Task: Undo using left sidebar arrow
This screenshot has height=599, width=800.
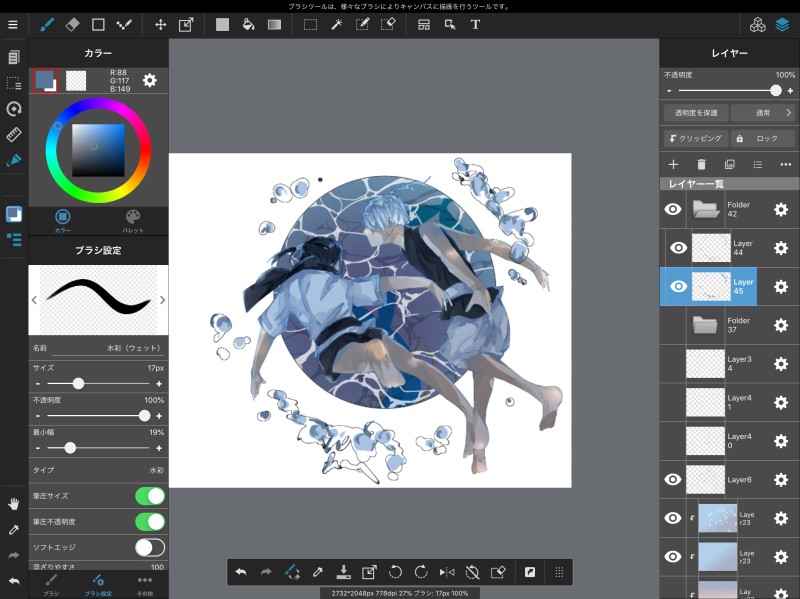Action: pyautogui.click(x=14, y=581)
